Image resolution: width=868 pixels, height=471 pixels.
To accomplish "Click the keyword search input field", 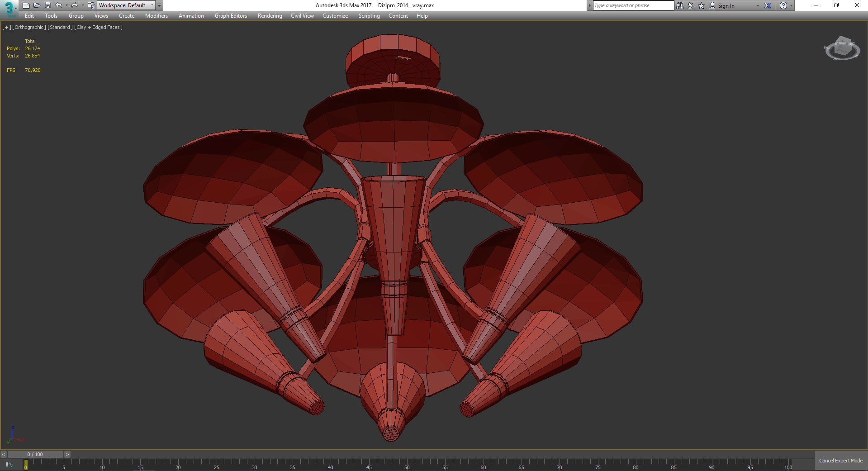I will coord(633,5).
